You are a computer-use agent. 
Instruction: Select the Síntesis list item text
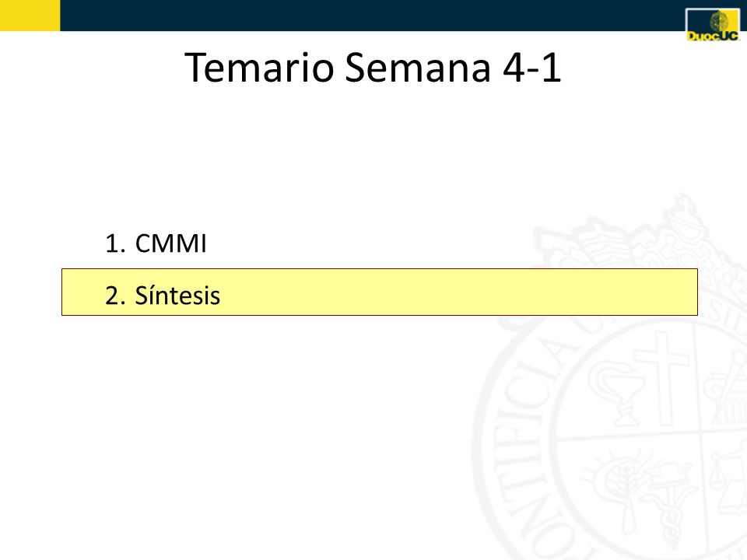click(x=177, y=295)
